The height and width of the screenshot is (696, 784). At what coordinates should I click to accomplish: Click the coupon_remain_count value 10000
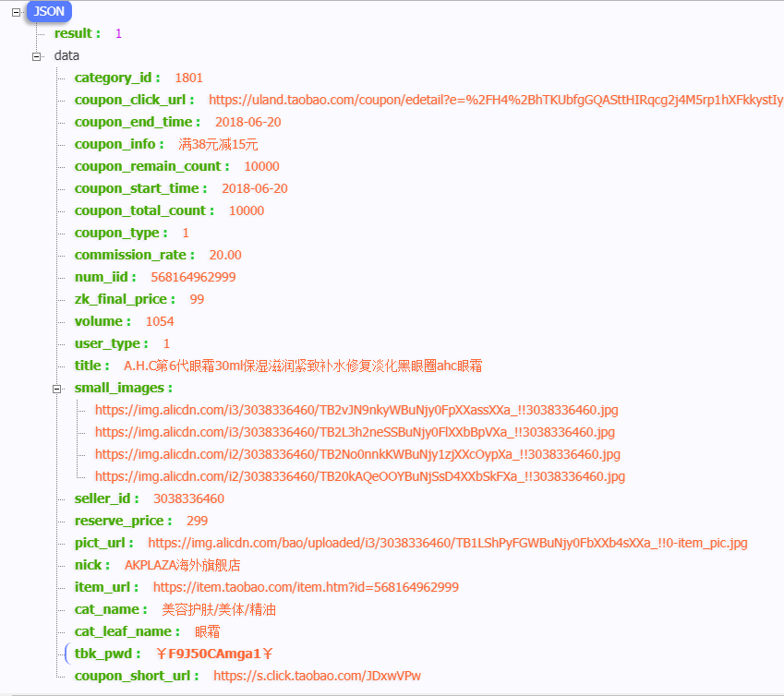pyautogui.click(x=261, y=166)
